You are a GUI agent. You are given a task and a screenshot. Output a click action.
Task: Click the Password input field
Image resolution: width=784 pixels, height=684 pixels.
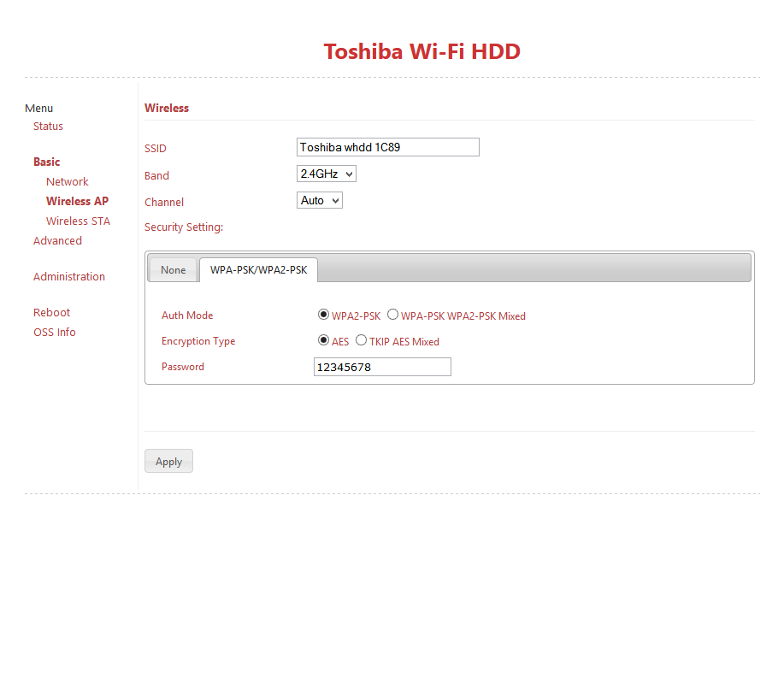point(382,367)
